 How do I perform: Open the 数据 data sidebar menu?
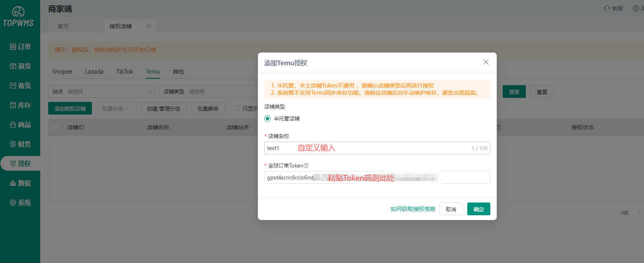[x=20, y=183]
